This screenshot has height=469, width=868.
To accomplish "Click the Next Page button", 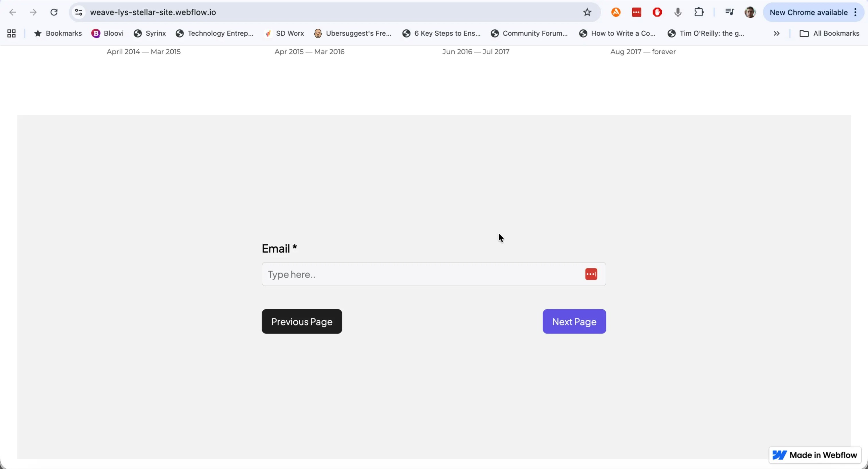I will 574,321.
